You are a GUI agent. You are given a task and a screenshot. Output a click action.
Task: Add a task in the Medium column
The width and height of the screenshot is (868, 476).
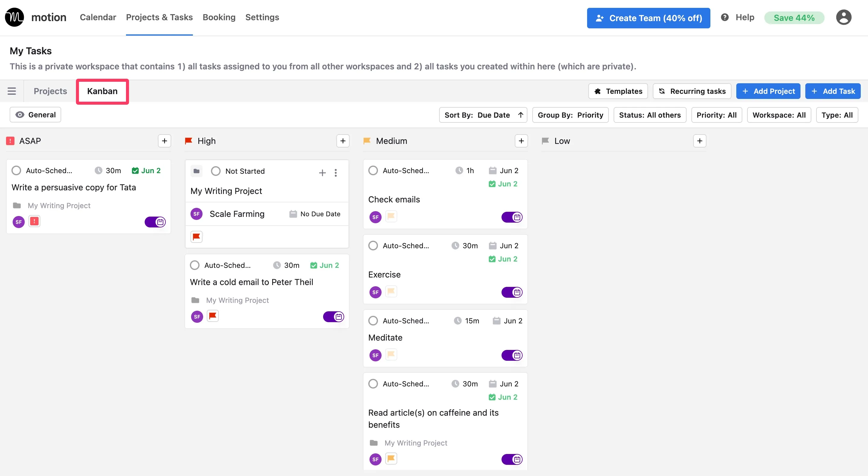coord(521,141)
